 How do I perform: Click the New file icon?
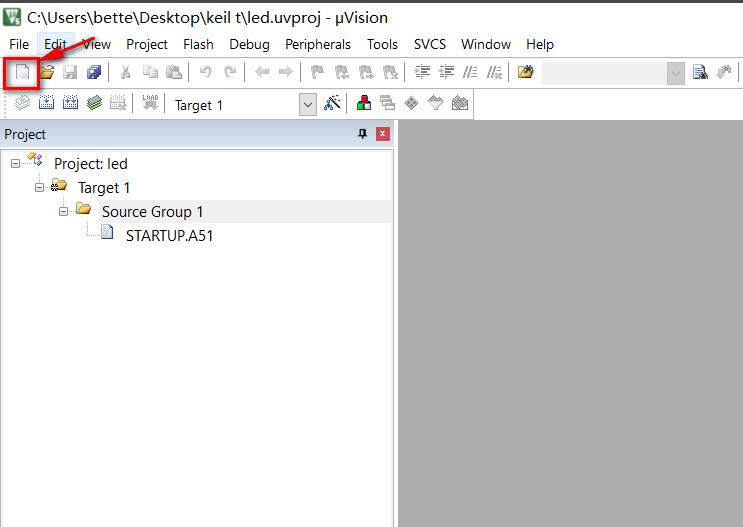(21, 72)
